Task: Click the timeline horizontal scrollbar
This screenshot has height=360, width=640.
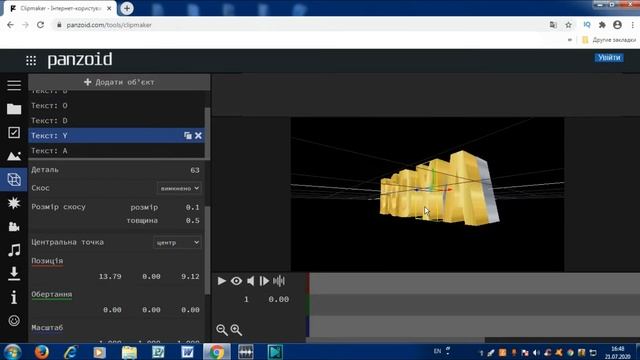Action: (396, 340)
